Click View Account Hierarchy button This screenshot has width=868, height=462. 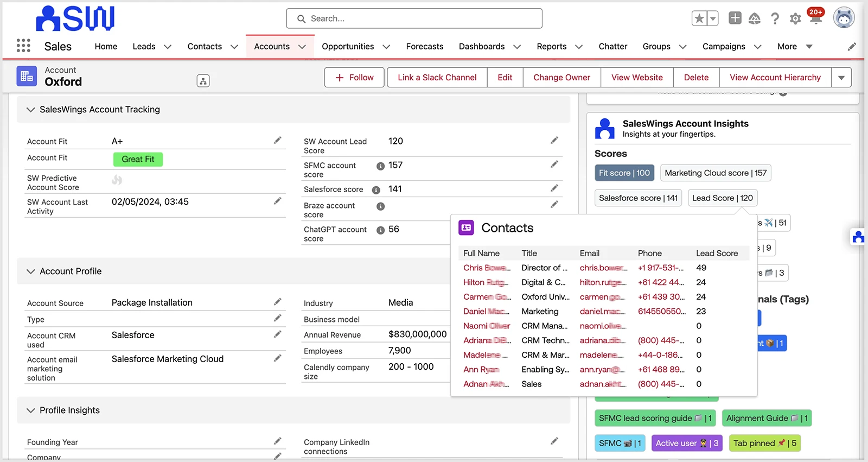(775, 78)
